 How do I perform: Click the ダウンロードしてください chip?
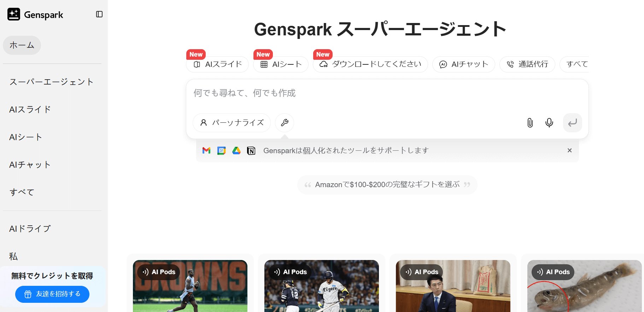coord(370,64)
